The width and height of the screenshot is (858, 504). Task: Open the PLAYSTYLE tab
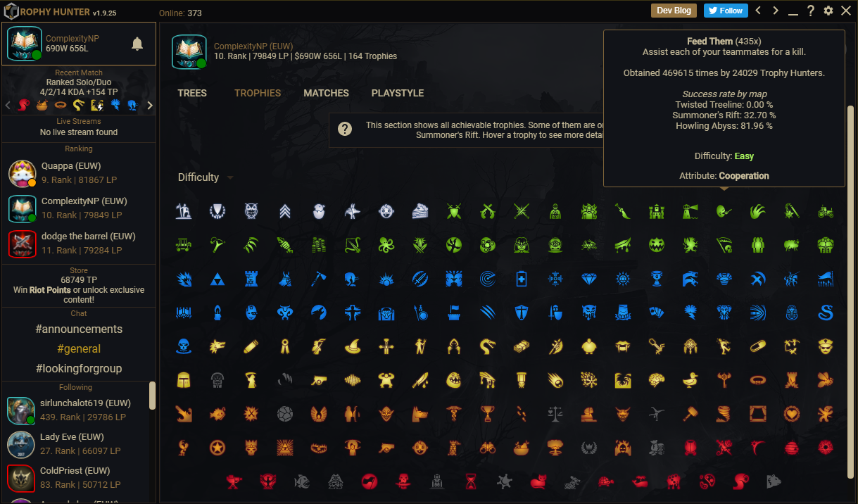coord(398,93)
